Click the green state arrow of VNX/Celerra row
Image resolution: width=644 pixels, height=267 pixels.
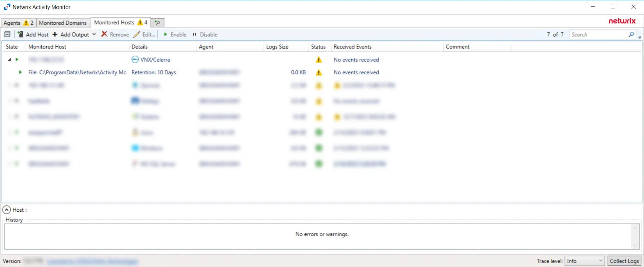17,60
